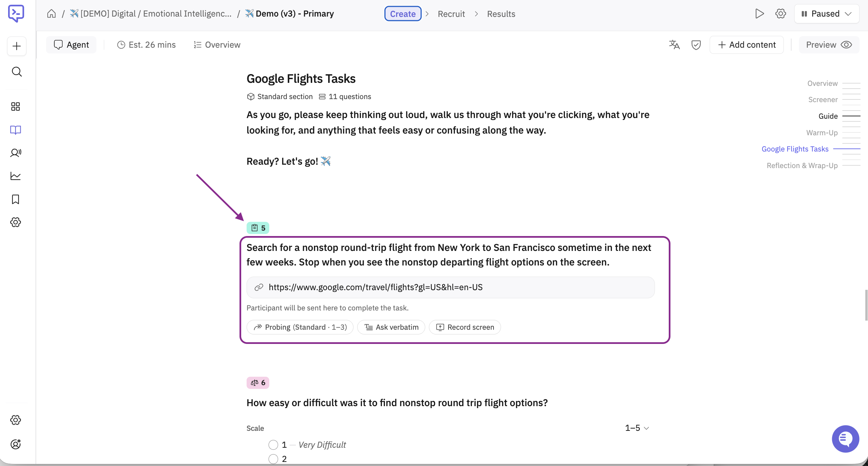This screenshot has width=868, height=466.
Task: Click the Scale label
Action: [255, 428]
